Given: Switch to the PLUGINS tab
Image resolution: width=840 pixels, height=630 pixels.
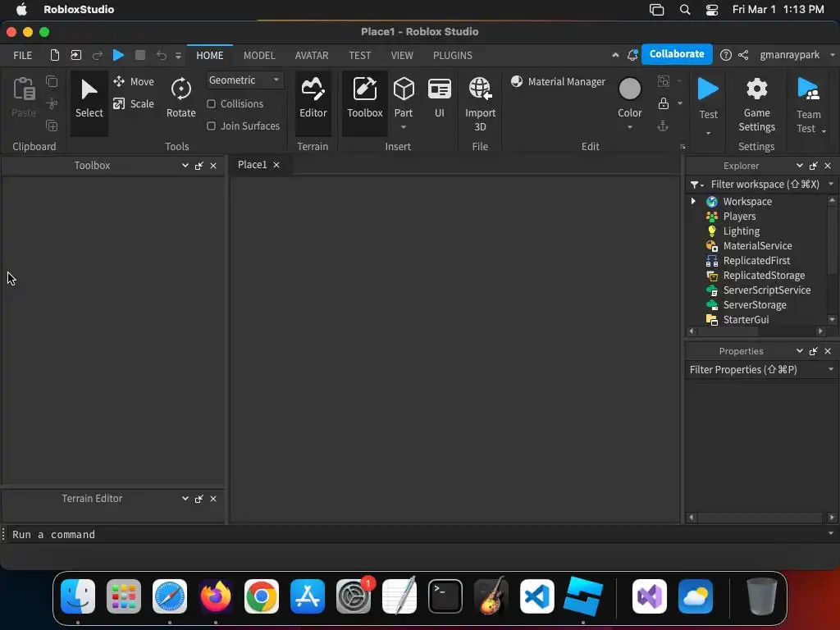Looking at the screenshot, I should point(453,55).
